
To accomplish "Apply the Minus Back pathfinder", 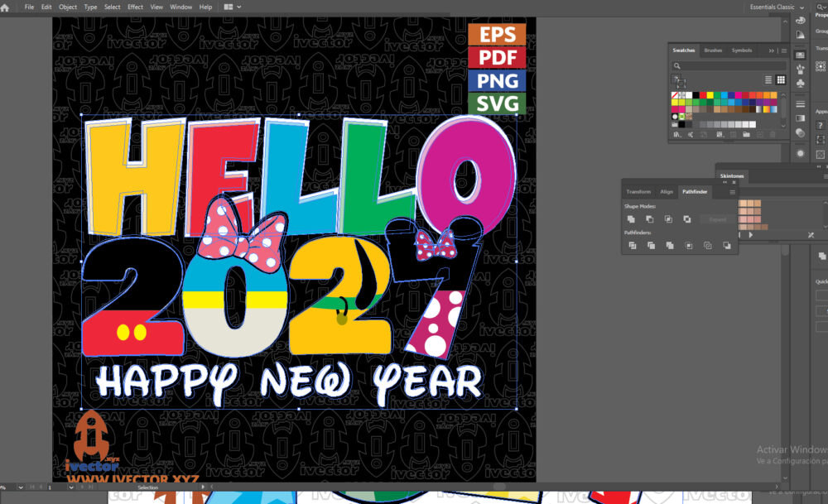I will point(727,246).
